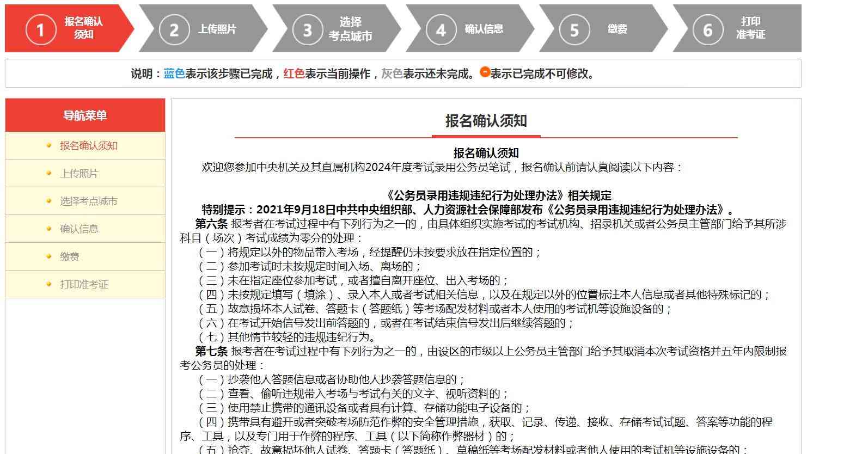This screenshot has height=454, width=868.
Task: Click the clause 将规定以外的物品带入考场
Action: pyautogui.click(x=368, y=252)
